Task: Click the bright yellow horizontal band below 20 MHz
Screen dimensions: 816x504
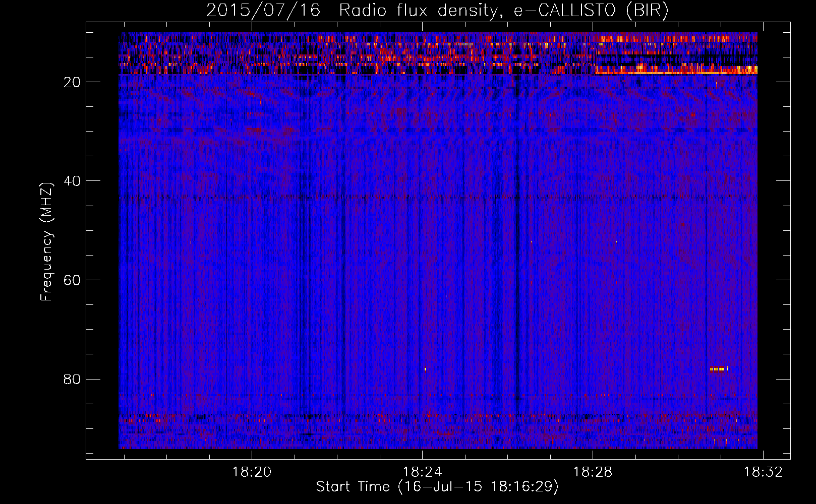Action: coord(676,73)
